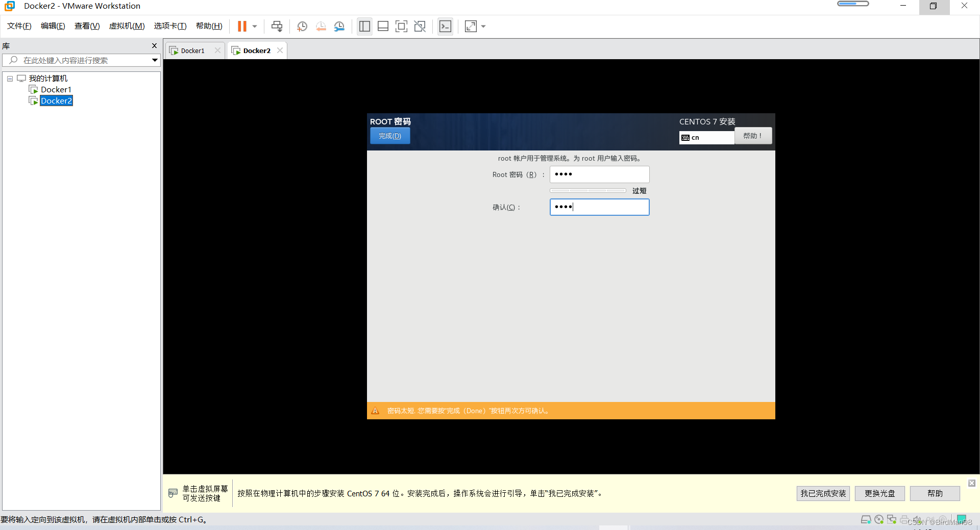980x530 pixels.
Task: Click the VMware Workstation title bar logo
Action: tap(10, 6)
